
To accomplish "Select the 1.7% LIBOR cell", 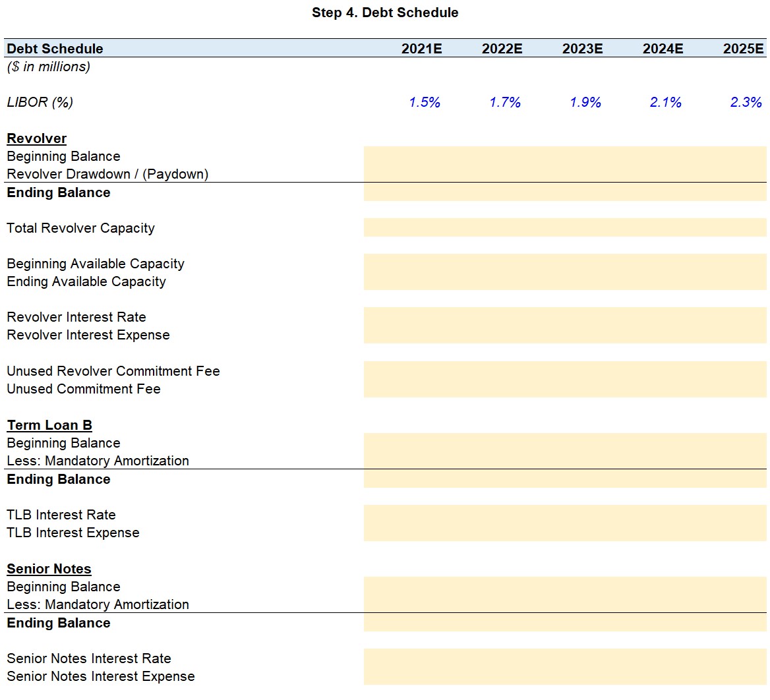I will pos(505,102).
